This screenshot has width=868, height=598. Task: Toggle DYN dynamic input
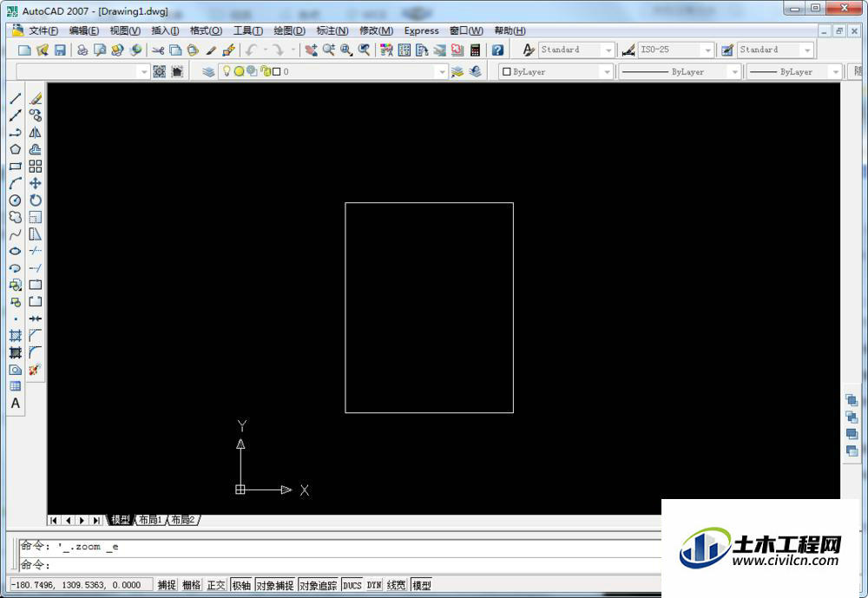(374, 585)
